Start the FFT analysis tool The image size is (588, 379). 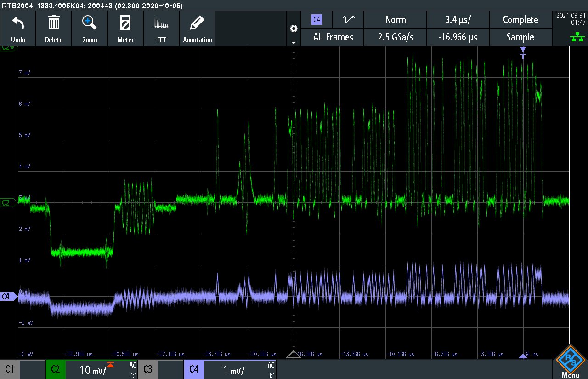pyautogui.click(x=161, y=29)
